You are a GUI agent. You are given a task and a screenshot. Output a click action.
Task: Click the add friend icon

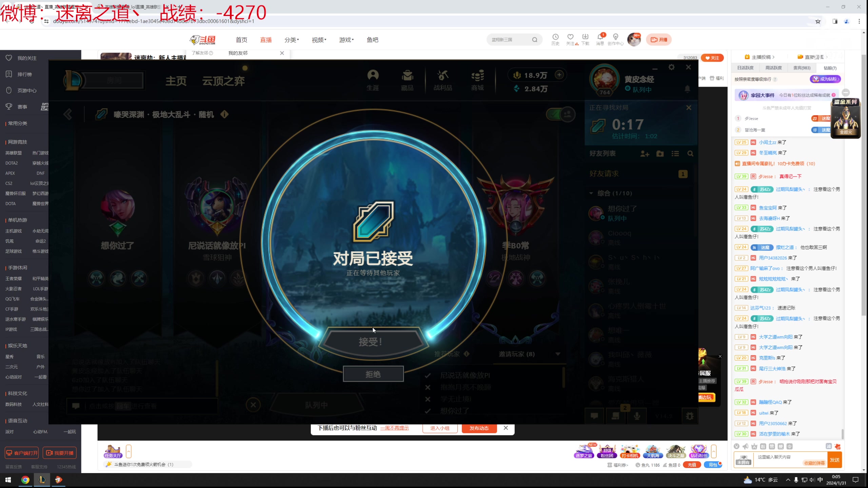click(x=645, y=154)
